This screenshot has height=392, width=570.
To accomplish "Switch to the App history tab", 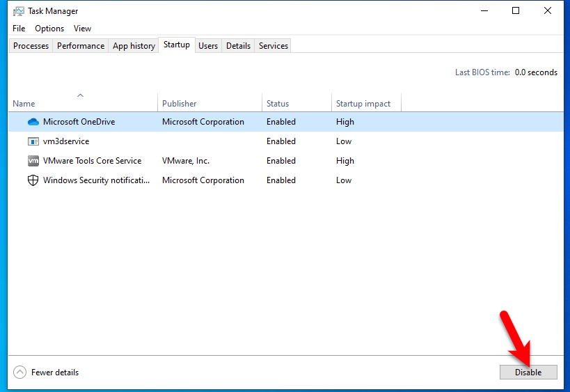I will pos(134,46).
